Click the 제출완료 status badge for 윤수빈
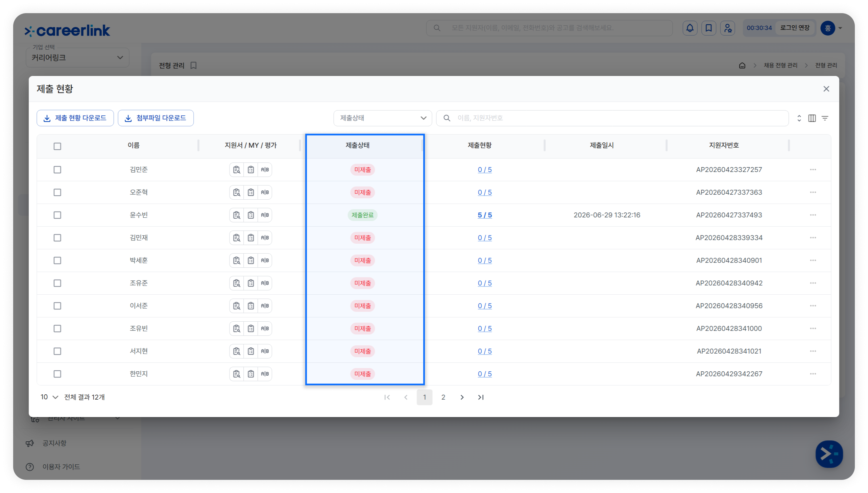 tap(362, 215)
